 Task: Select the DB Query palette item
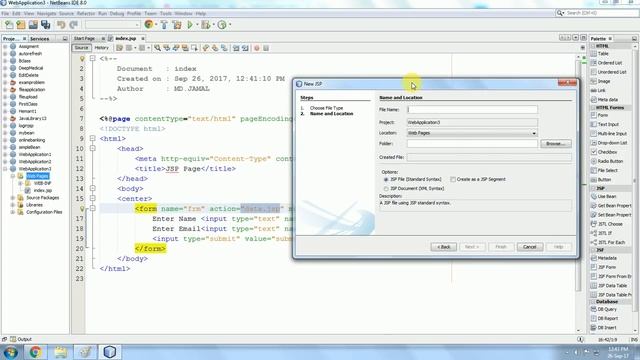[604, 309]
